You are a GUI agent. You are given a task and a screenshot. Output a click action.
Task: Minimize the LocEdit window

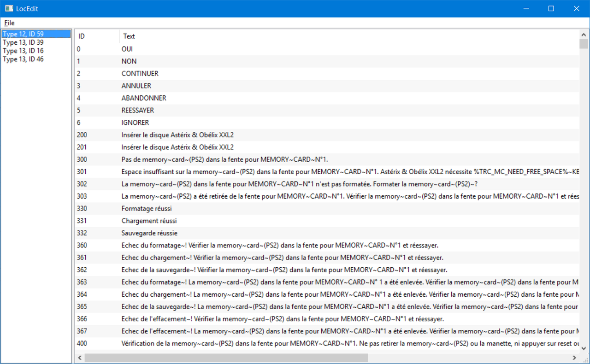(x=525, y=8)
